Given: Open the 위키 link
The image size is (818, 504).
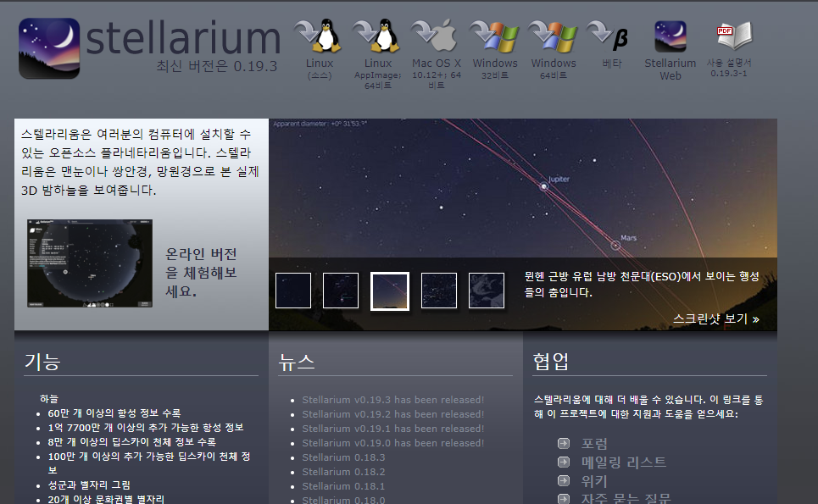Looking at the screenshot, I should (594, 481).
